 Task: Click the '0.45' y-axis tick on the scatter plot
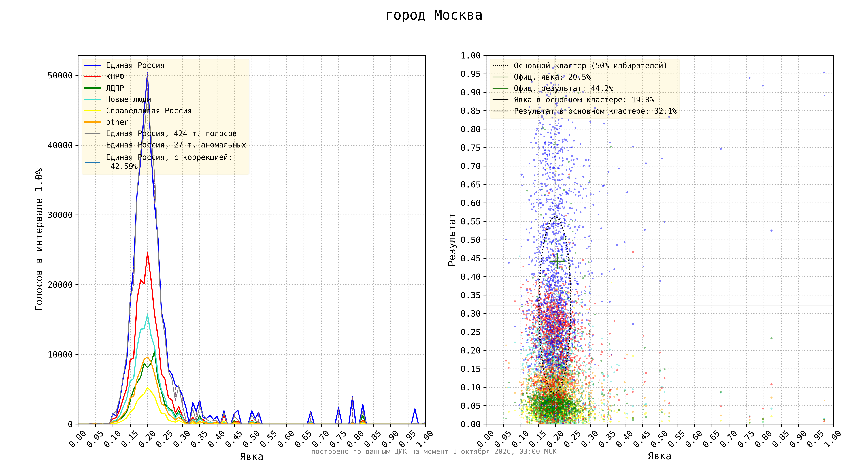pyautogui.click(x=470, y=259)
